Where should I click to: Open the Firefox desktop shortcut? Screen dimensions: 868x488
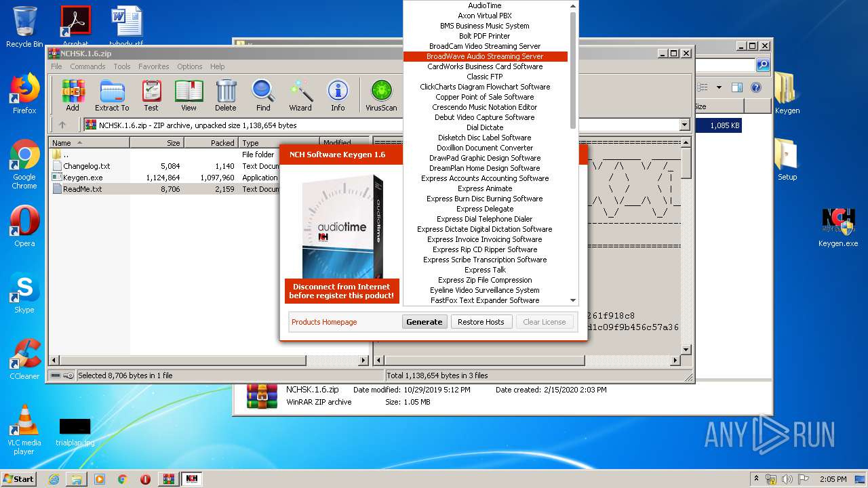pos(24,94)
